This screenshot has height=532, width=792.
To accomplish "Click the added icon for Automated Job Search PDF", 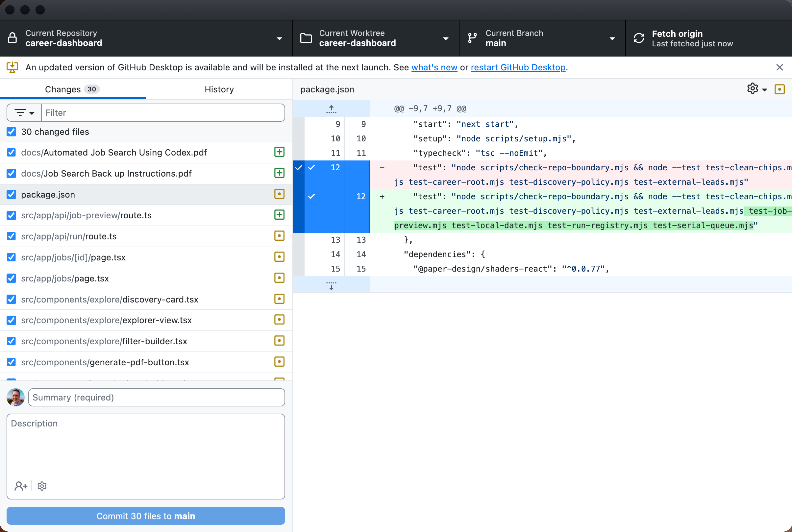I will tap(279, 152).
